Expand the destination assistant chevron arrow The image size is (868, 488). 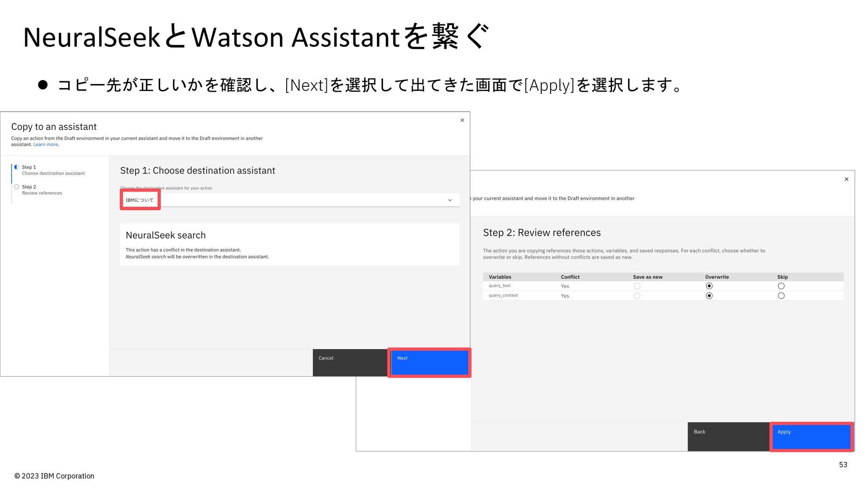pyautogui.click(x=450, y=200)
